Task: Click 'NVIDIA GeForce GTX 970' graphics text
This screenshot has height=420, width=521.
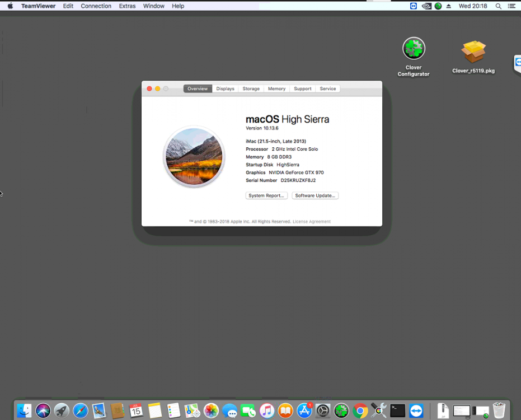Action: (296, 172)
